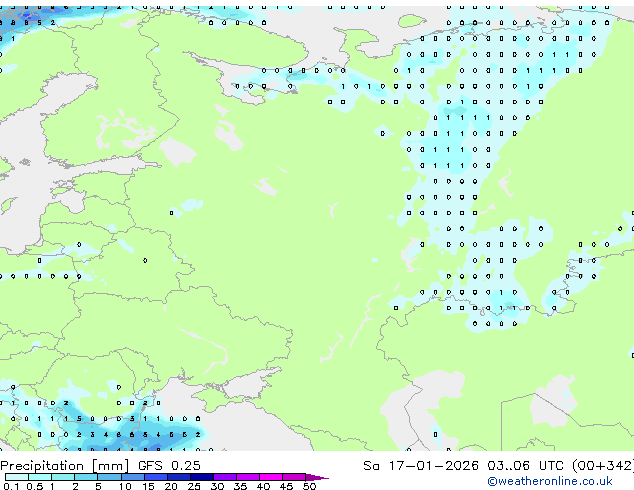Click the "0.1" legend value label
Image resolution: width=634 pixels, height=490 pixels.
coord(11,486)
